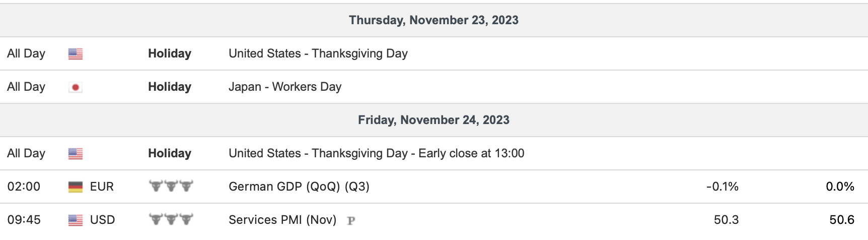The width and height of the screenshot is (868, 240).
Task: Click the 09:45 time of USD event
Action: (x=24, y=220)
